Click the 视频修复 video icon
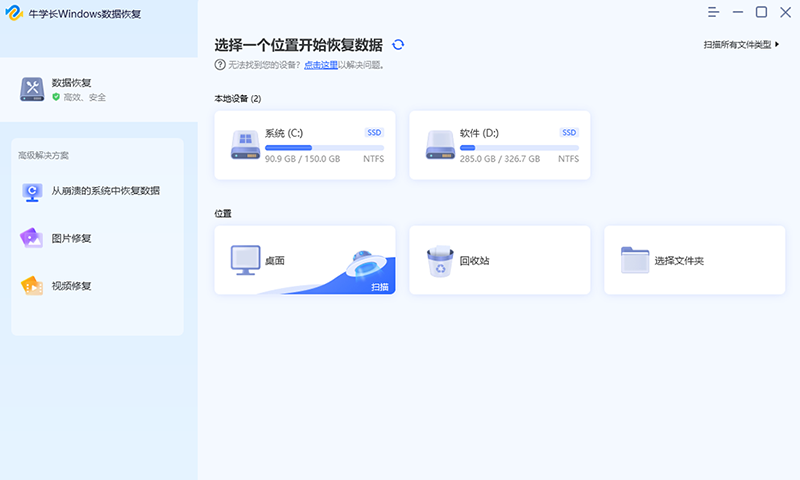The width and height of the screenshot is (800, 480). coord(32,286)
